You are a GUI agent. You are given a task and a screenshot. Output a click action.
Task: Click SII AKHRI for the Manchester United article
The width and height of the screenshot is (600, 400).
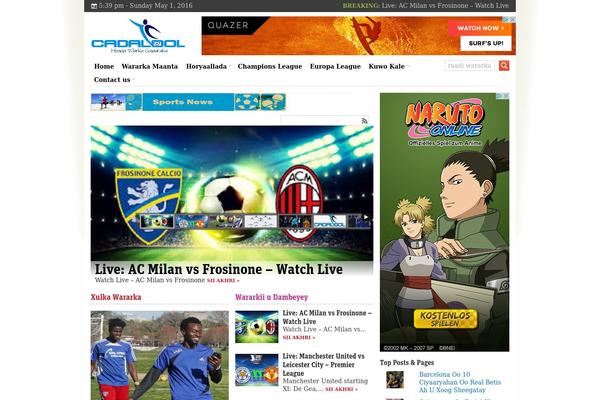point(341,389)
